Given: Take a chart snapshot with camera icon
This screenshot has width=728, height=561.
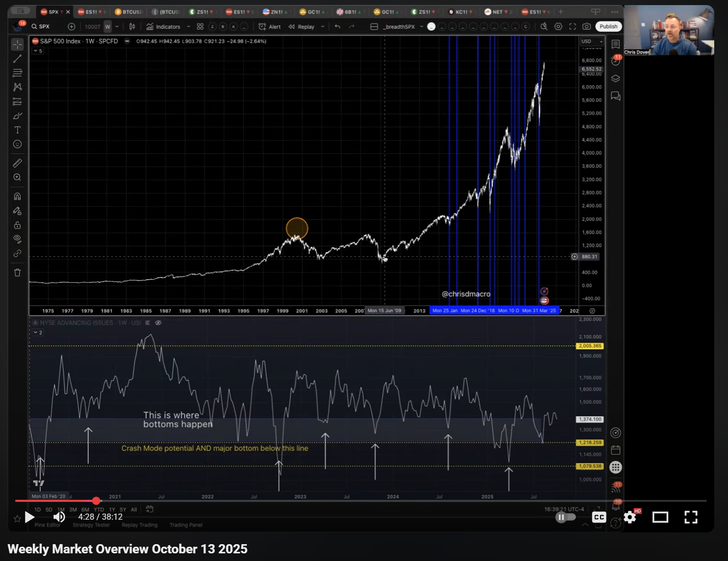Looking at the screenshot, I should (x=587, y=27).
